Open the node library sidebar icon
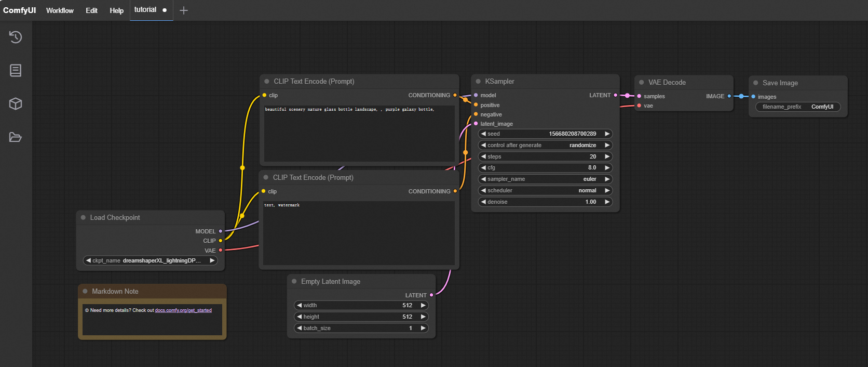The image size is (868, 367). (x=16, y=70)
